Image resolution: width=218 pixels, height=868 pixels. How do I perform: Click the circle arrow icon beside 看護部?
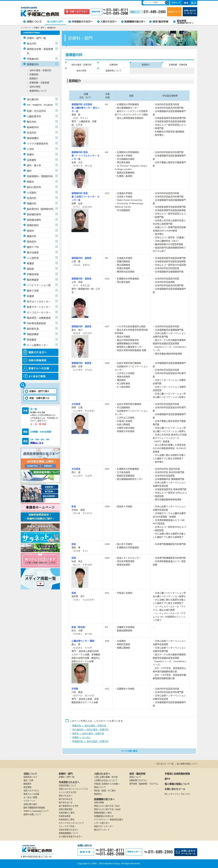coord(25,264)
